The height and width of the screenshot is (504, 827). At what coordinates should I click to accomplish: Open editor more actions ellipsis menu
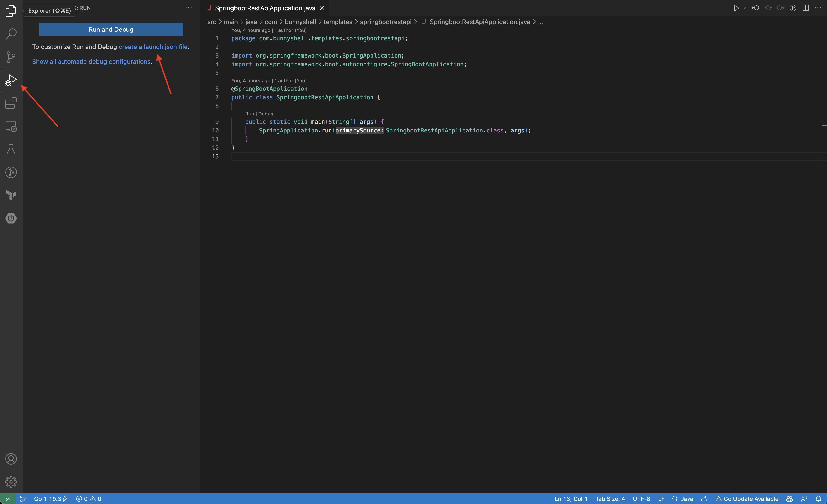818,8
